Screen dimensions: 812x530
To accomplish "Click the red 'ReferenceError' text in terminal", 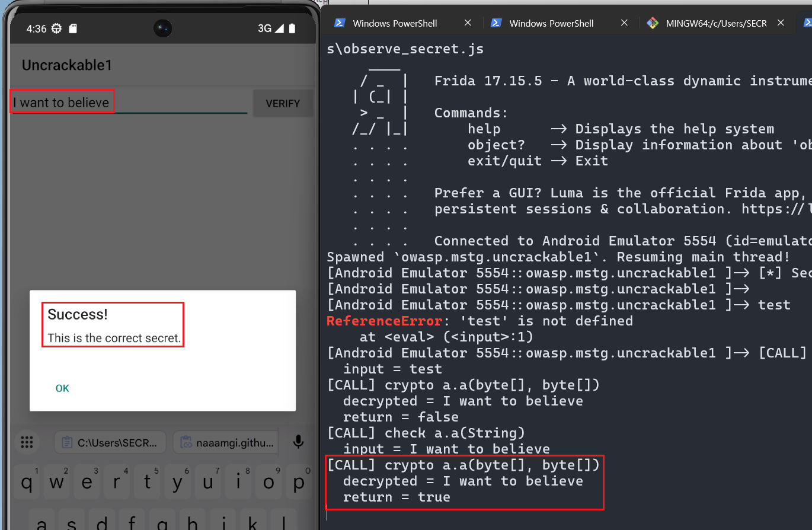I will click(x=385, y=321).
